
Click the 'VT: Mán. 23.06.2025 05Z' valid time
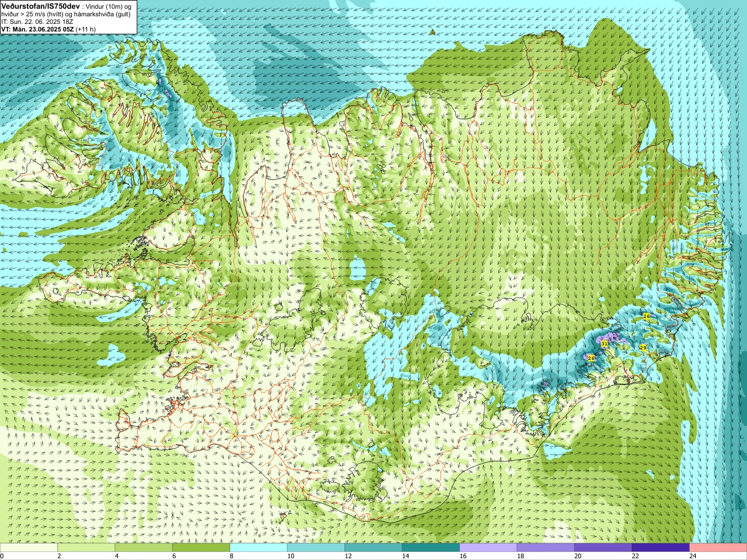coord(37,29)
